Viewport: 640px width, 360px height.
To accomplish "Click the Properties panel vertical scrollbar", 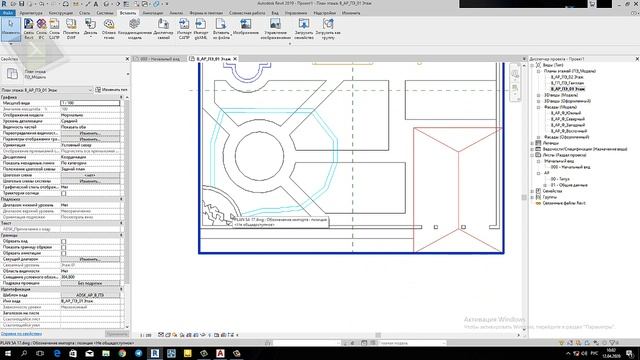I will (127, 192).
